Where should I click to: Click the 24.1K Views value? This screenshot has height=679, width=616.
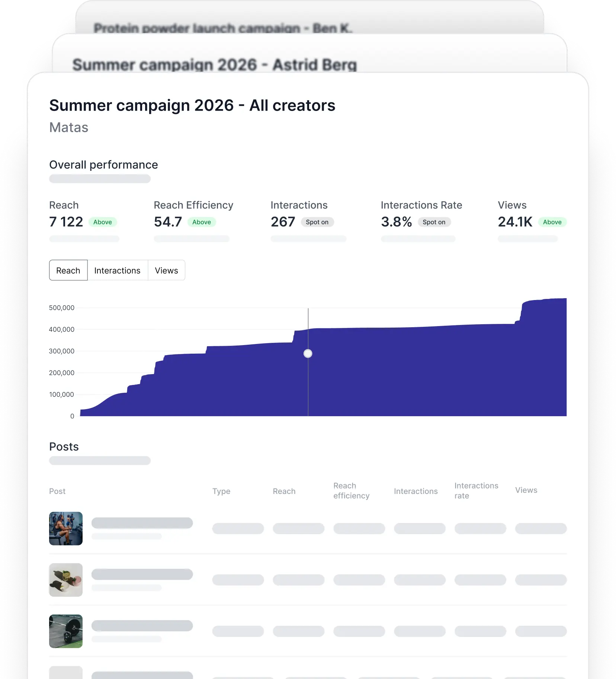pyautogui.click(x=515, y=222)
